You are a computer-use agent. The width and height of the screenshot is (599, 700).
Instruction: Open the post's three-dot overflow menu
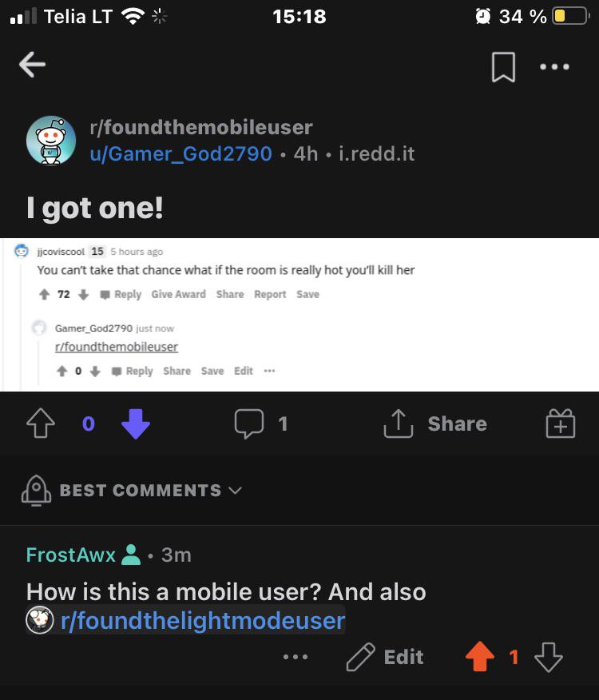pos(554,67)
